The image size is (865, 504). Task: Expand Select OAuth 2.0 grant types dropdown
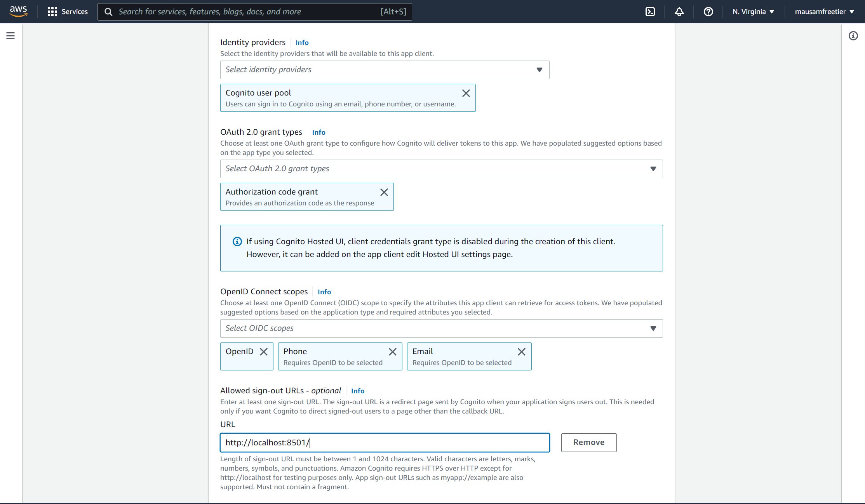441,169
